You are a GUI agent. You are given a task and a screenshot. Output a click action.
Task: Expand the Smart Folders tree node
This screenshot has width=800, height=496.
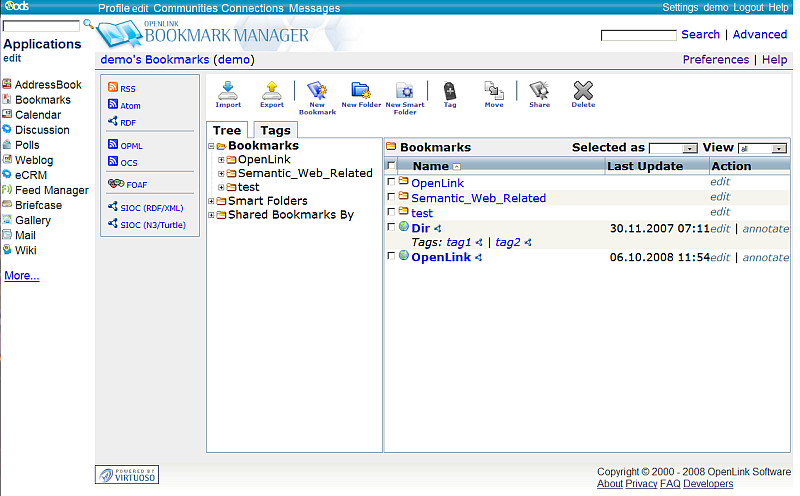(211, 201)
